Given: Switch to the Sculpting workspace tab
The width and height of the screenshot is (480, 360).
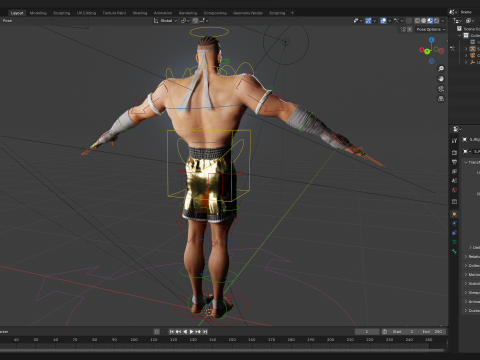Looking at the screenshot, I should tap(62, 13).
